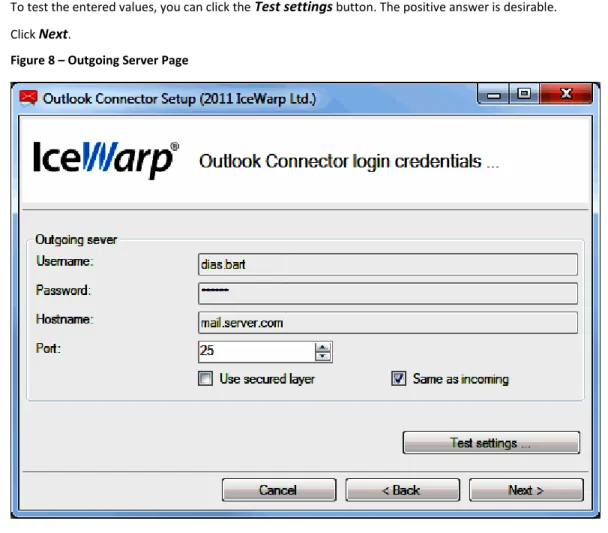Viewport: 608px width, 533px height.
Task: Click the Test settings button
Action: pyautogui.click(x=491, y=442)
